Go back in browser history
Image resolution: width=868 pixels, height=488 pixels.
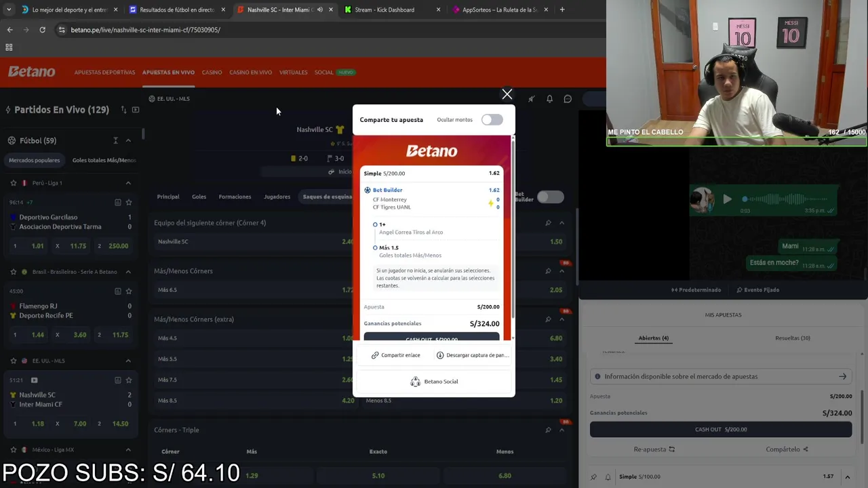[x=9, y=30]
